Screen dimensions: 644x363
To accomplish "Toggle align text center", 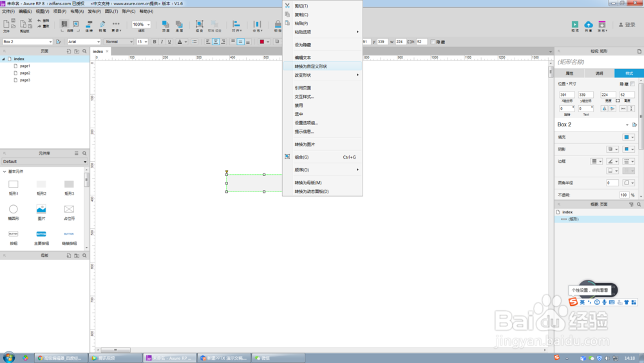I will point(216,41).
